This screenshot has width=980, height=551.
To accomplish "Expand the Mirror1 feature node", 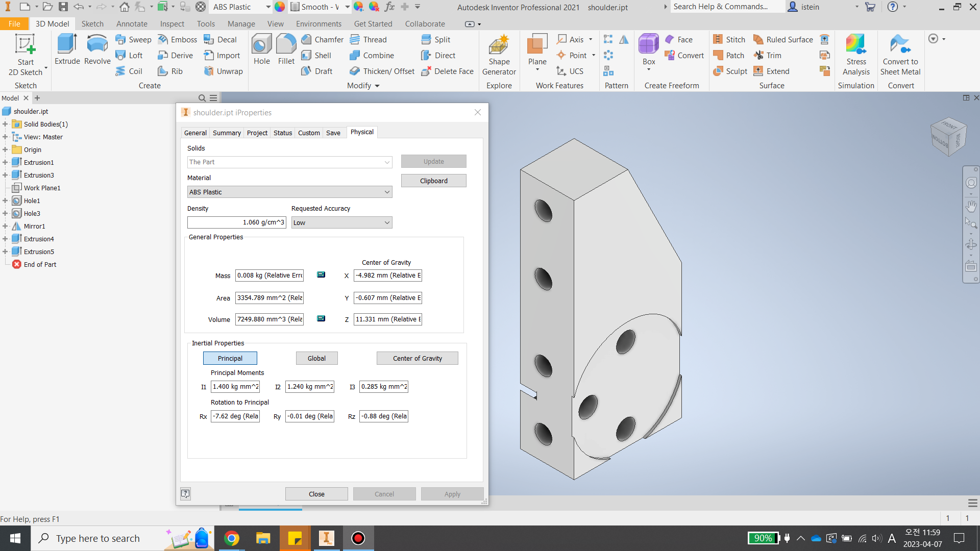I will click(x=5, y=226).
